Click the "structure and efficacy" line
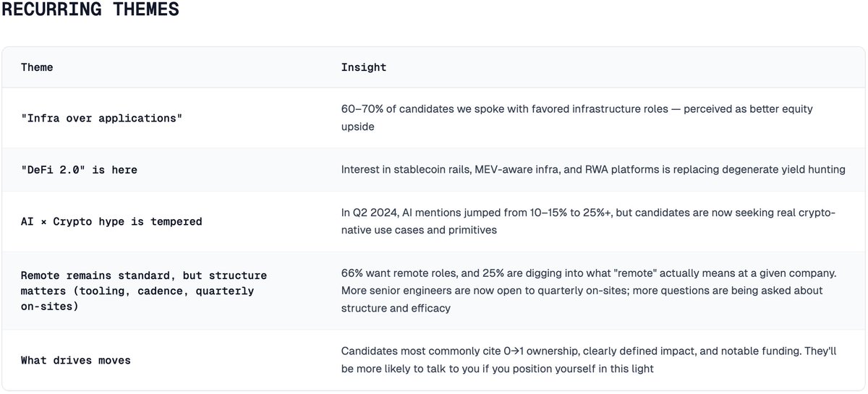This screenshot has height=394, width=868. click(395, 308)
